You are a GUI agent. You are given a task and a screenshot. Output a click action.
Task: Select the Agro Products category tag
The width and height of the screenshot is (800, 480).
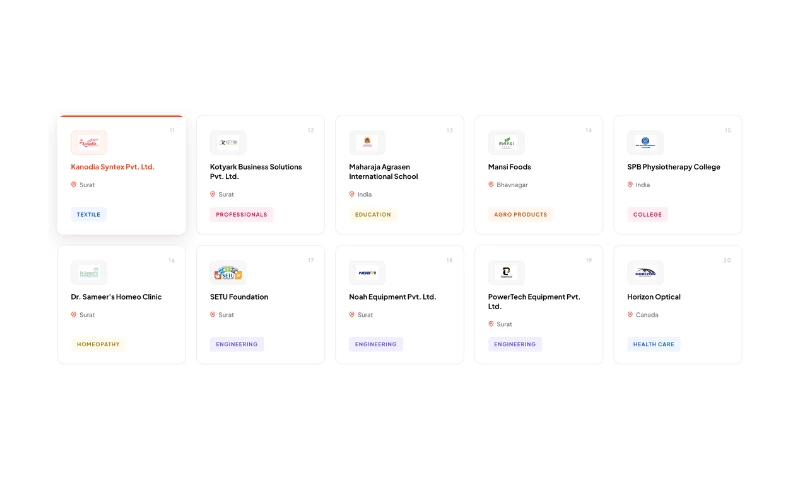(520, 214)
